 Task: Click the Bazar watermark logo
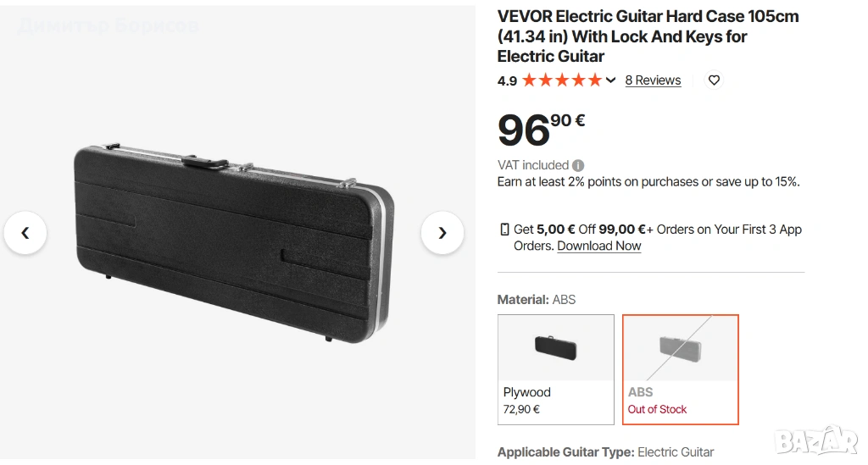click(816, 440)
